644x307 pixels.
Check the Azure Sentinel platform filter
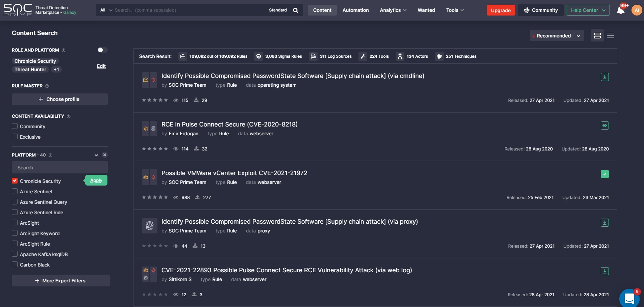[x=15, y=191]
